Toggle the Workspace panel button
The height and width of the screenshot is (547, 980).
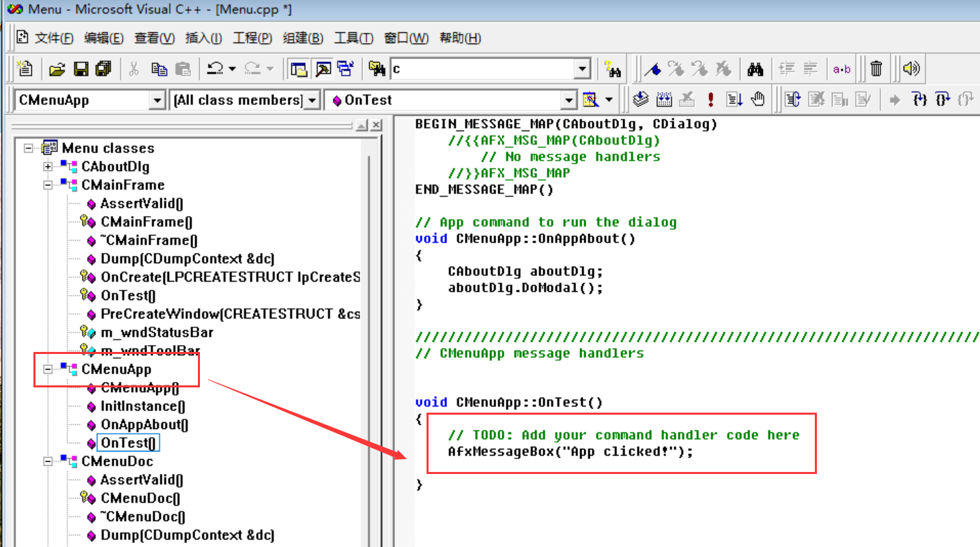tap(298, 69)
